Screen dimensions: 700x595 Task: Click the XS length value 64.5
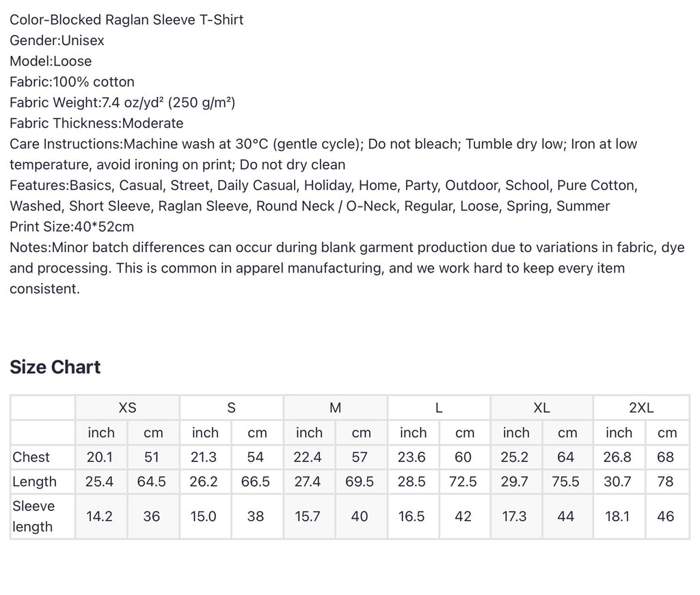[151, 482]
